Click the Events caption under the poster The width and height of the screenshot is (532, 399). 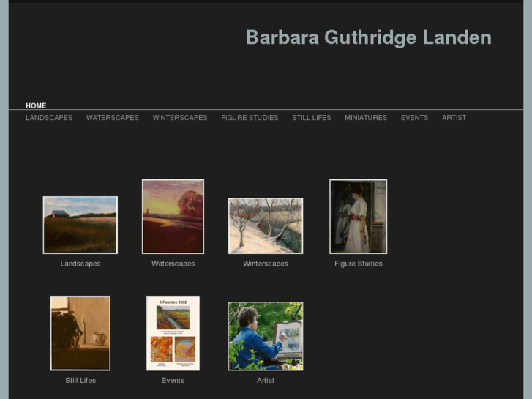[173, 380]
